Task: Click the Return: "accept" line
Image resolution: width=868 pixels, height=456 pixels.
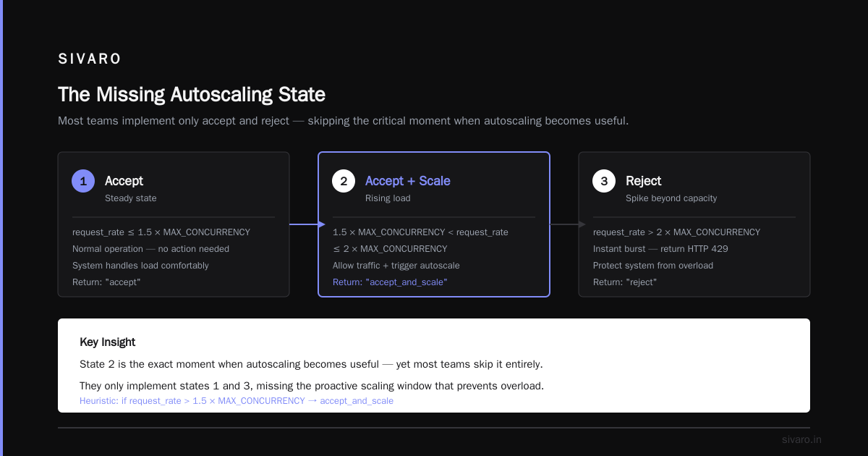Action: click(106, 282)
